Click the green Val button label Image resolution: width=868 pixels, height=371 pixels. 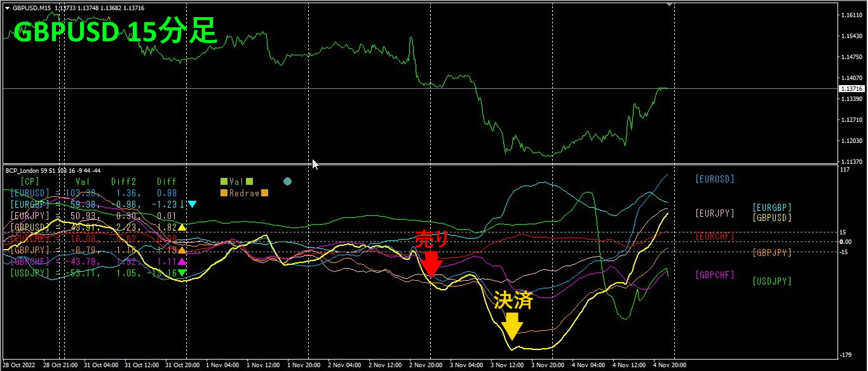click(x=236, y=182)
